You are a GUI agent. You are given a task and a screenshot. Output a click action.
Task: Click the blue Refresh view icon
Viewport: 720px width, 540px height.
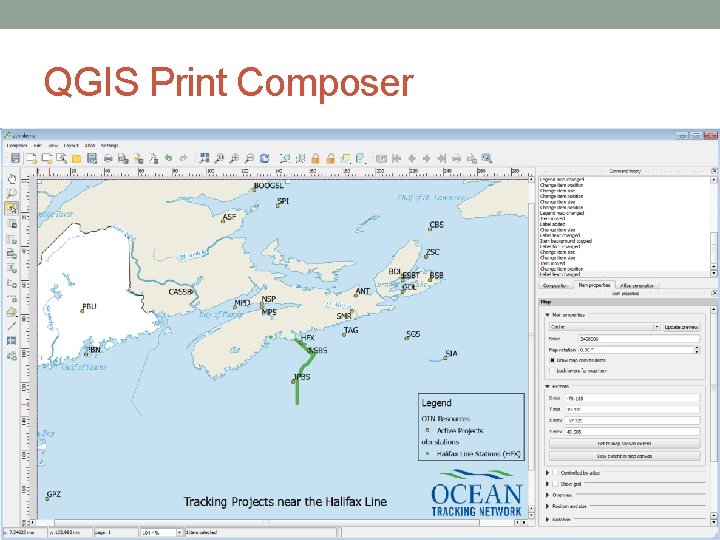264,158
